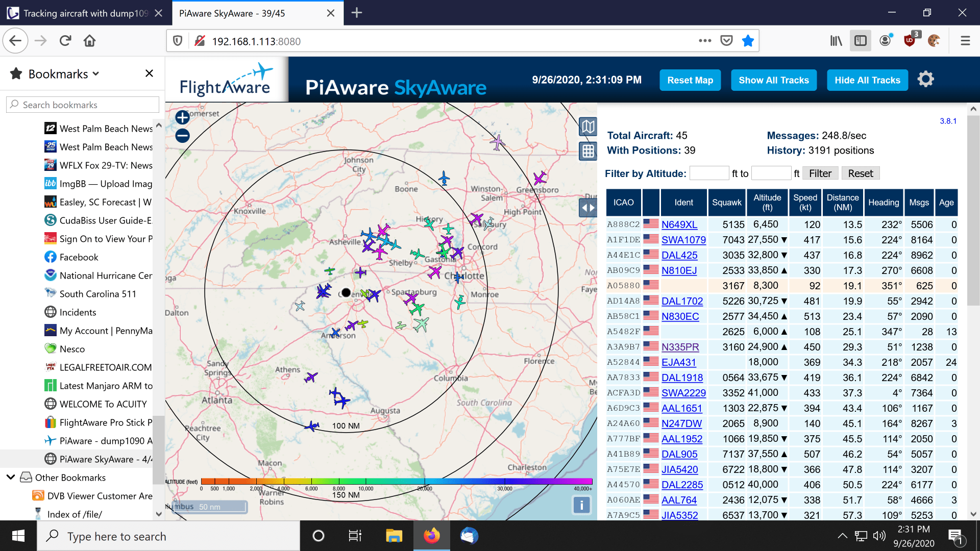Viewport: 980px width, 551px height.
Task: Click the Windows taskbar search box
Action: [x=168, y=536]
